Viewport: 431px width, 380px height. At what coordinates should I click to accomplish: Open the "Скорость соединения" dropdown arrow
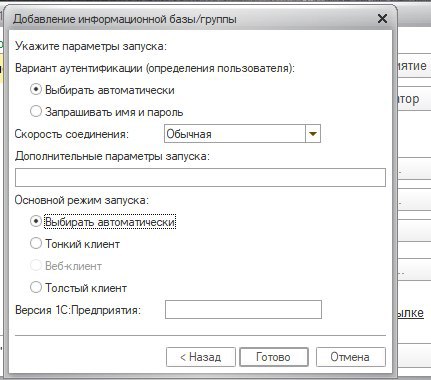coord(313,134)
